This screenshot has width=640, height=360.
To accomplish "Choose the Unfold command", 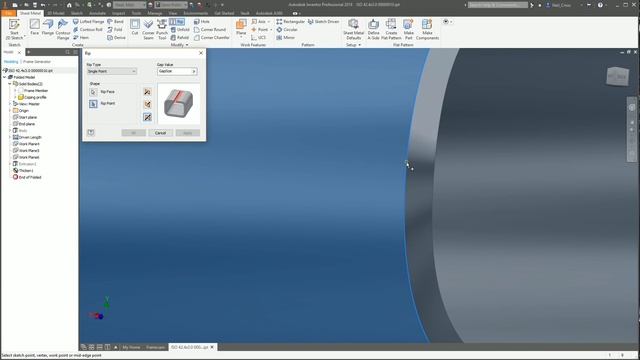I will click(180, 29).
